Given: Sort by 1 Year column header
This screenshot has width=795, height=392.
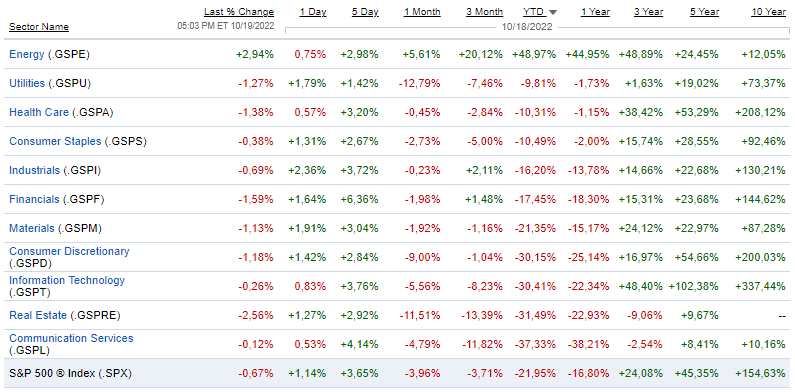Looking at the screenshot, I should (595, 12).
